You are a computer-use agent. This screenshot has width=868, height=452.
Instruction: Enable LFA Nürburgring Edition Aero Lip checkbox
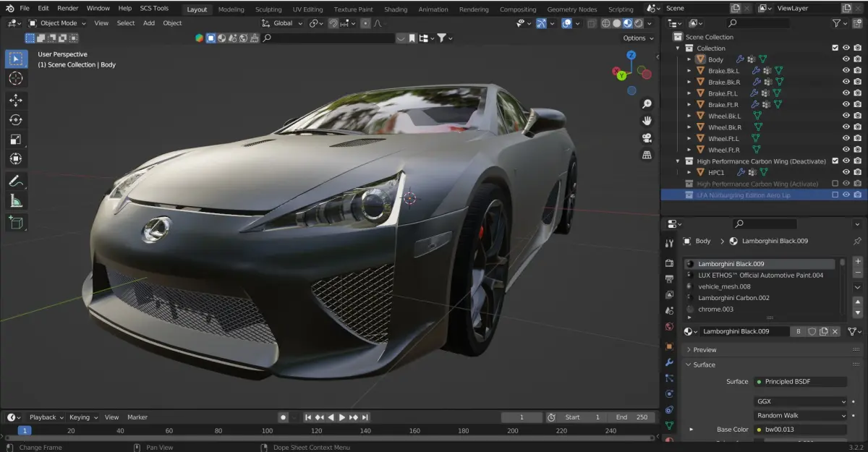pyautogui.click(x=835, y=195)
